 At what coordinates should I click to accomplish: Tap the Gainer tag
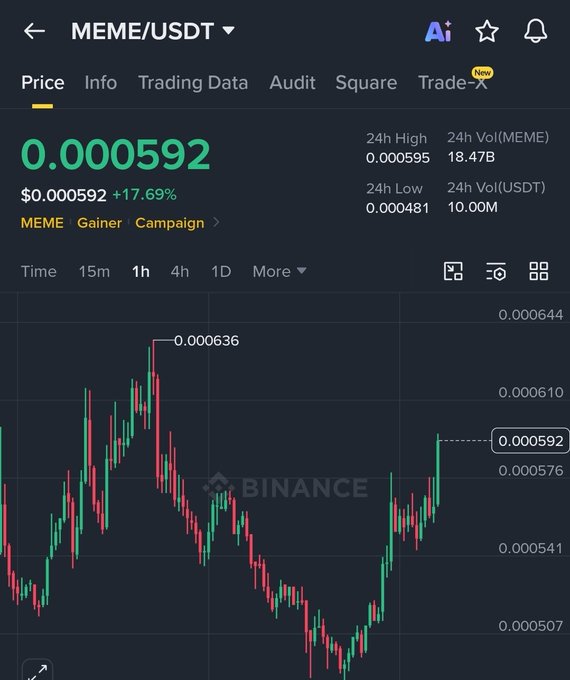coord(99,223)
